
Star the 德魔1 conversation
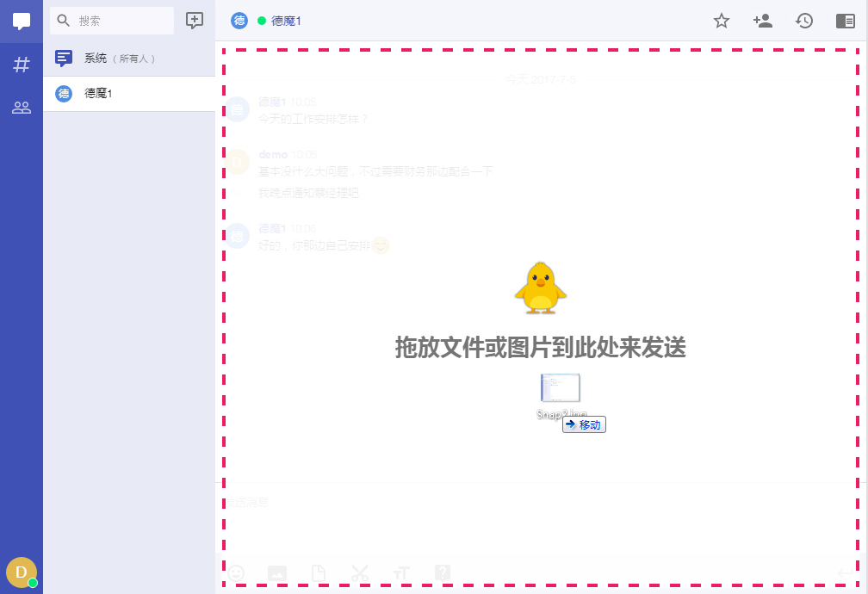pos(721,21)
